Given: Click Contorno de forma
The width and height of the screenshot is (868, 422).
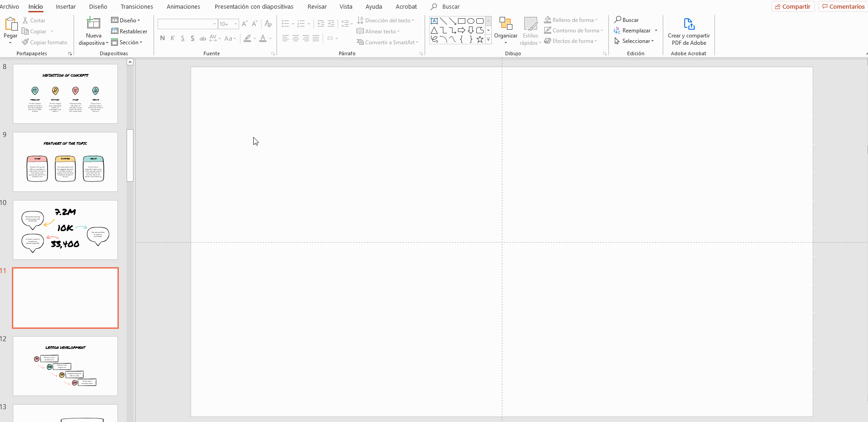Looking at the screenshot, I should point(574,31).
